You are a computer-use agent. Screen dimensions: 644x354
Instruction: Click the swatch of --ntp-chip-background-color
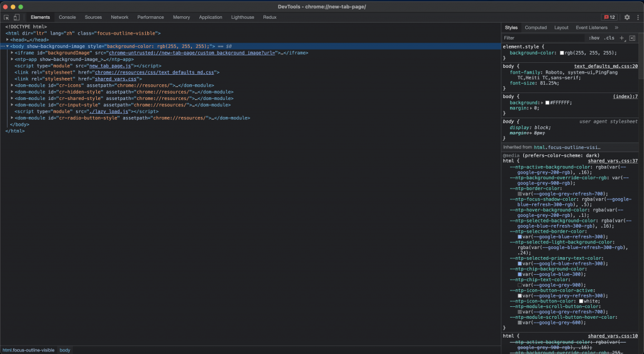(519, 274)
